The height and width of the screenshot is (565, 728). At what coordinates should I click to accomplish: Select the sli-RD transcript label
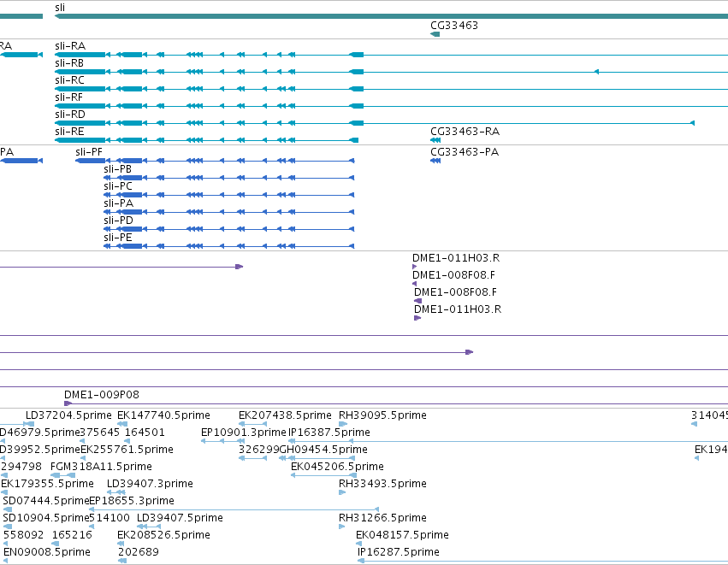click(70, 115)
